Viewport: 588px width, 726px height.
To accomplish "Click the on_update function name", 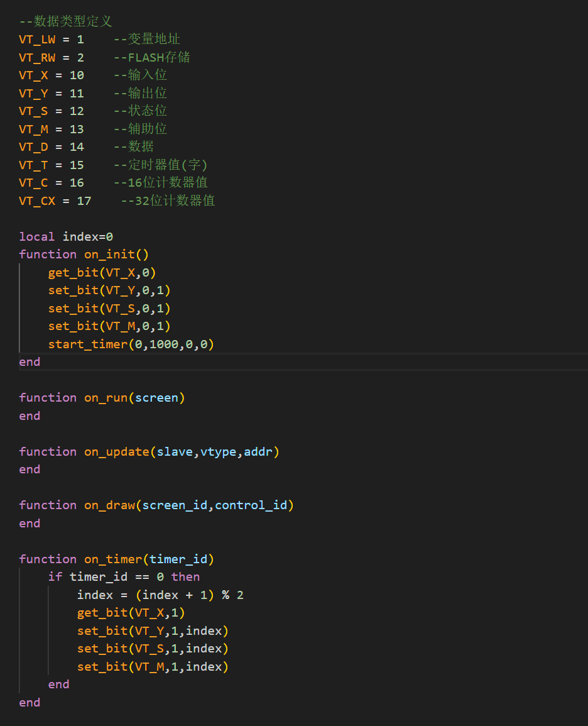I will (x=116, y=452).
